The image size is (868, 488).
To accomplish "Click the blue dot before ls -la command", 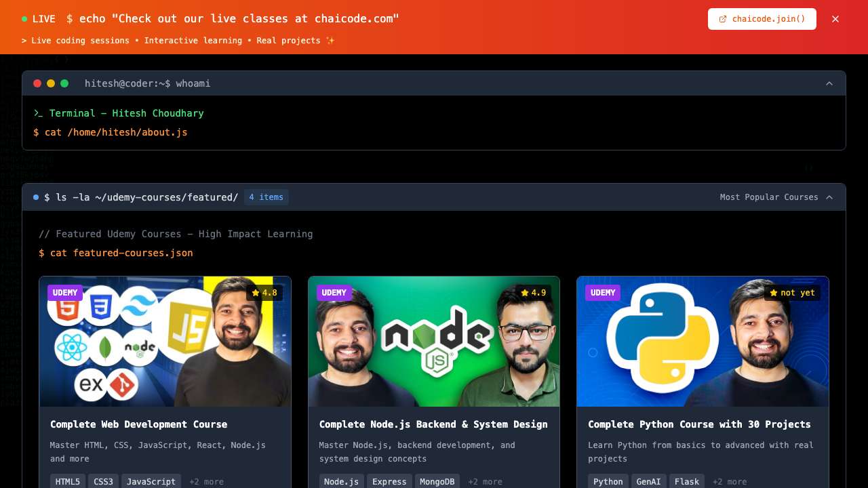I will coord(36,197).
